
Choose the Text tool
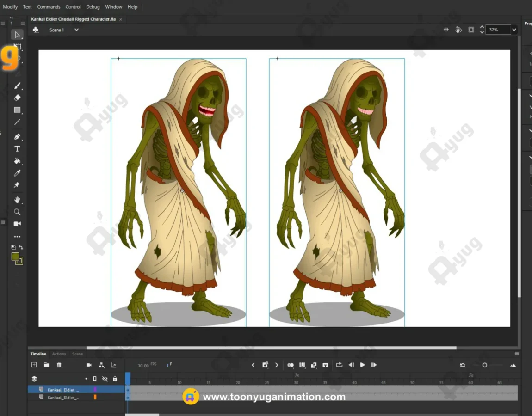point(17,149)
